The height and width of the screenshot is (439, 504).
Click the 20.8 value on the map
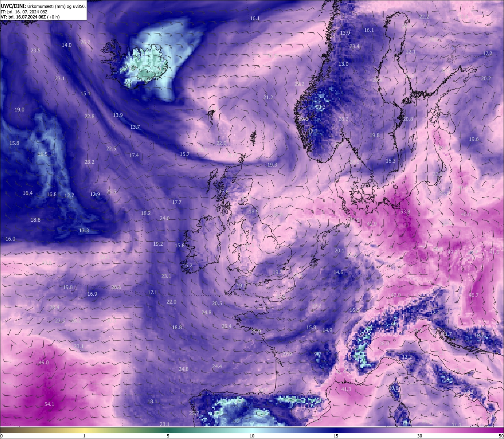(x=408, y=119)
